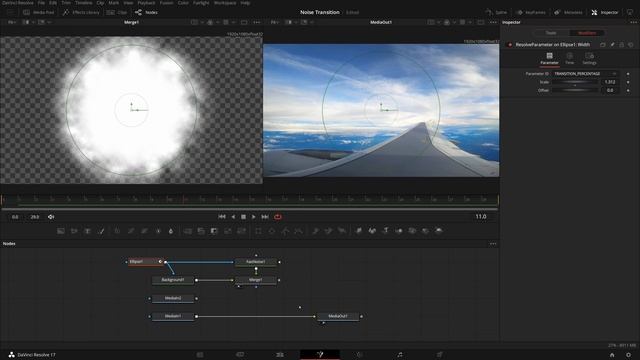Toggle the Media Pool panel
The width and height of the screenshot is (640, 360).
pyautogui.click(x=38, y=13)
